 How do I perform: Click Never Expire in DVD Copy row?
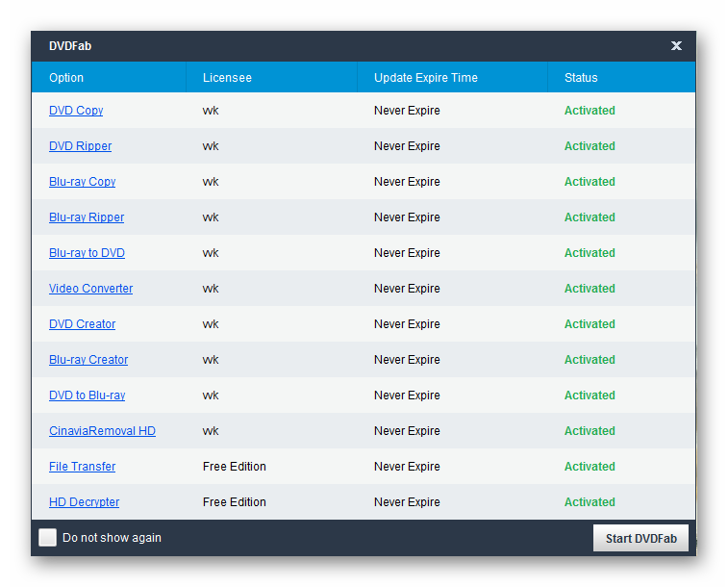407,111
